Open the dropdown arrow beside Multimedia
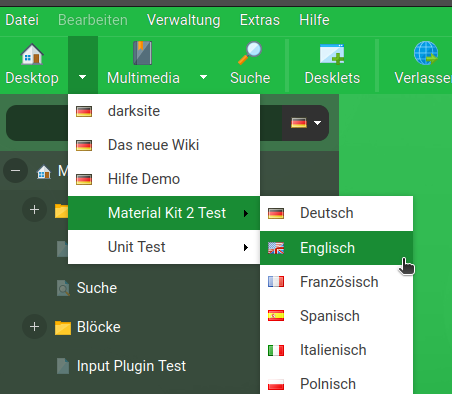Image resolution: width=452 pixels, height=394 pixels. click(x=203, y=77)
